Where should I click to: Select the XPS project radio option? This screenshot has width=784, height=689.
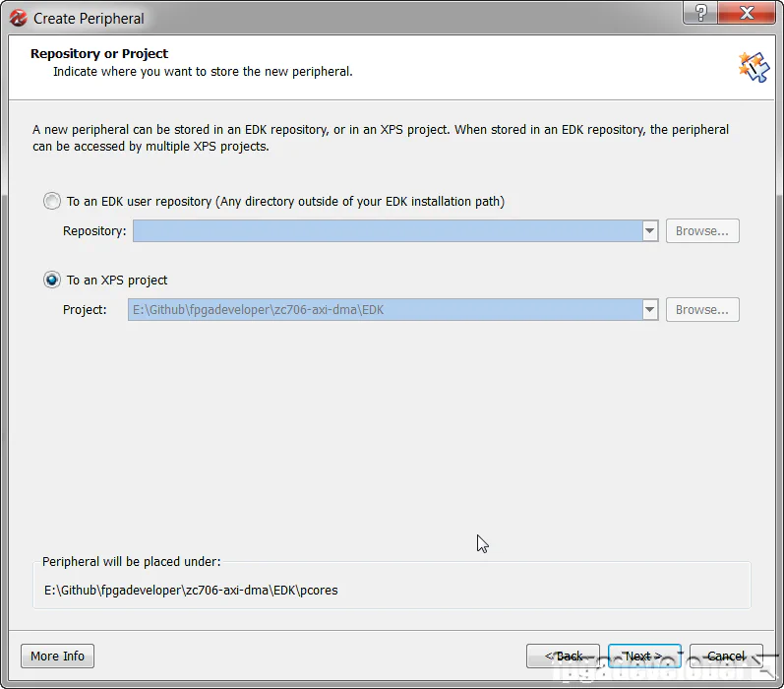coord(52,280)
